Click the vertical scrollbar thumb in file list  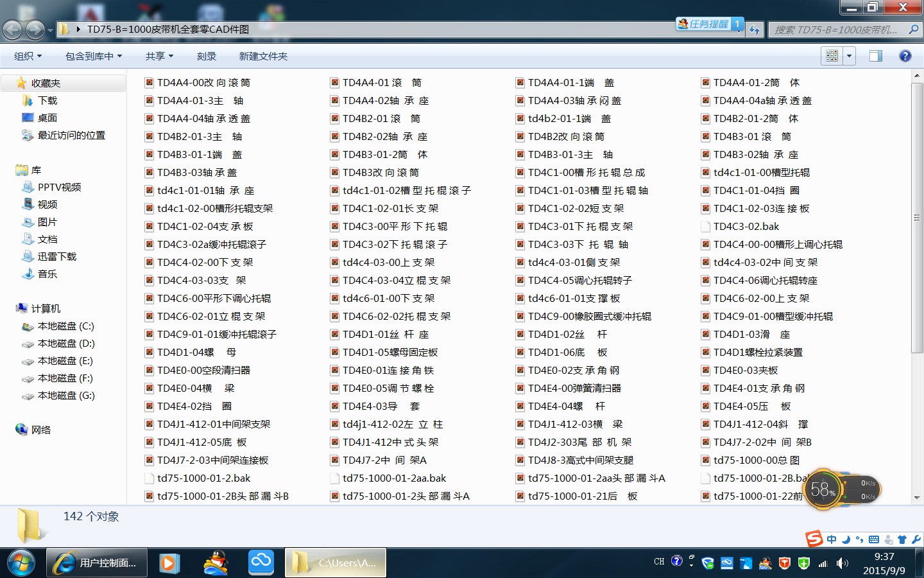tap(917, 217)
